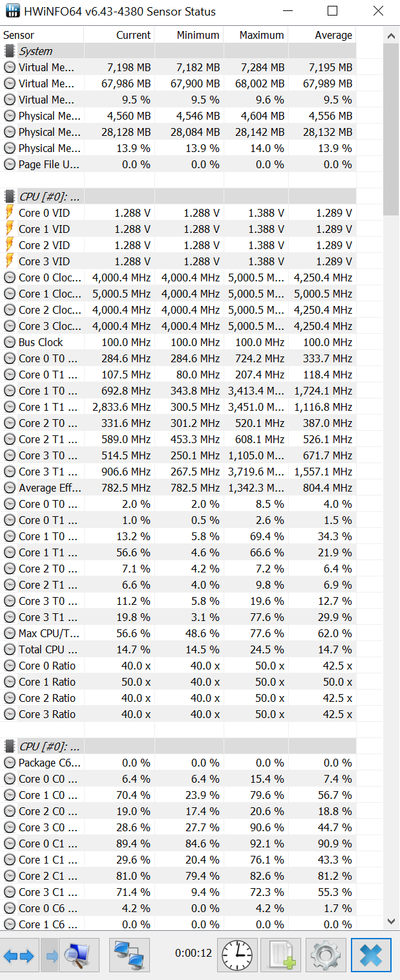Click the blue expand columns arrows button
Viewport: 400px width, 980px height.
[x=19, y=955]
